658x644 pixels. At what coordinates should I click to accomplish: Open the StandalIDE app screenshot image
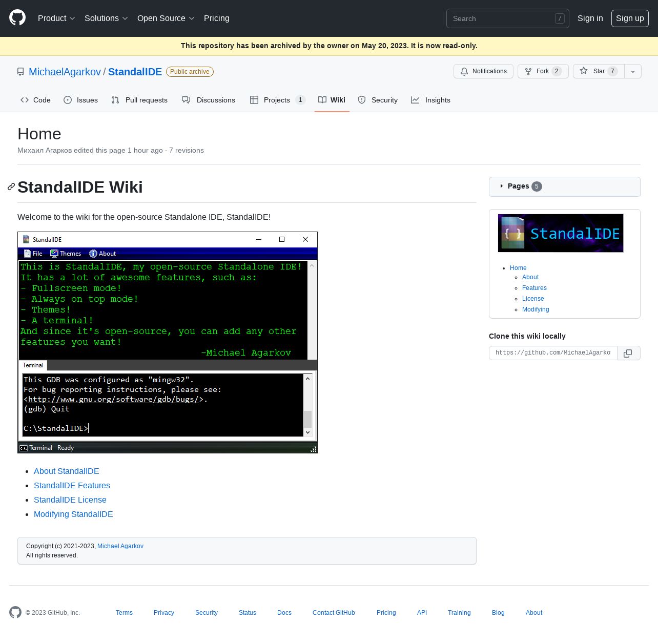coord(168,342)
